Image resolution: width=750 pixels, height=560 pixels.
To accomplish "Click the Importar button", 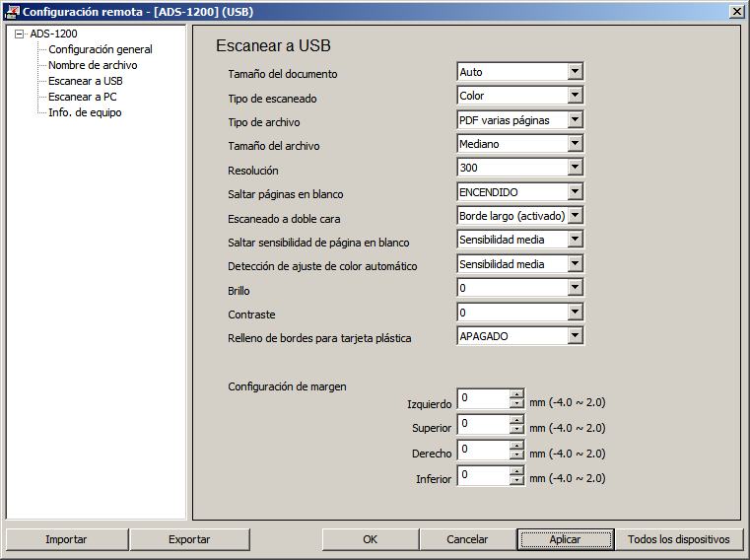I will click(x=66, y=539).
